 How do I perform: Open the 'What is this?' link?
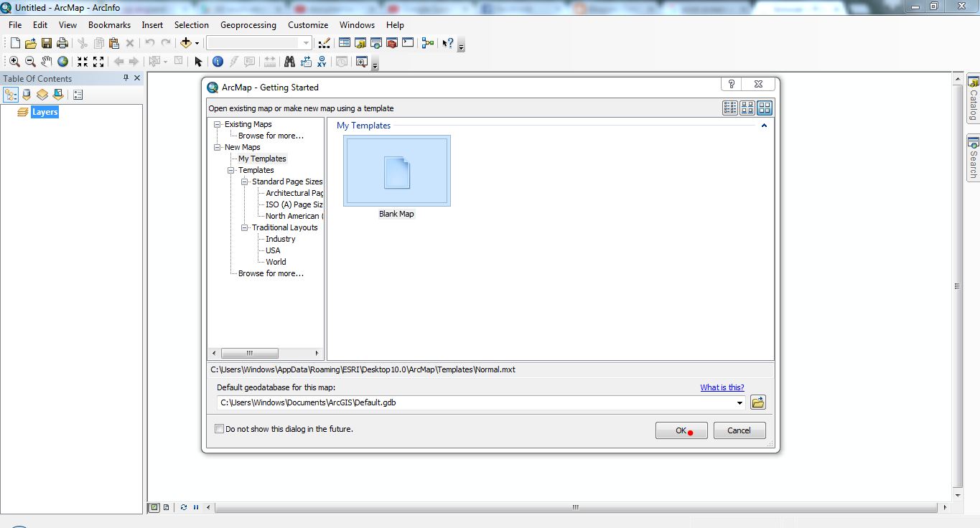click(x=722, y=387)
